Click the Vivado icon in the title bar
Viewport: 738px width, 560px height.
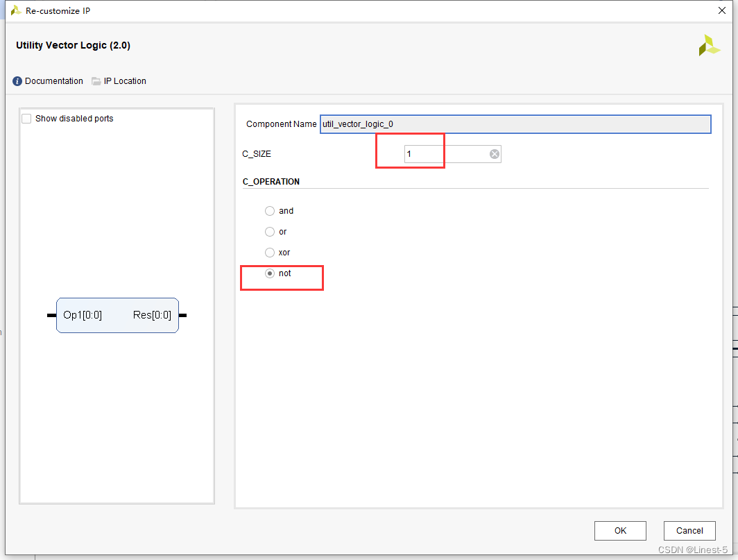coord(15,10)
